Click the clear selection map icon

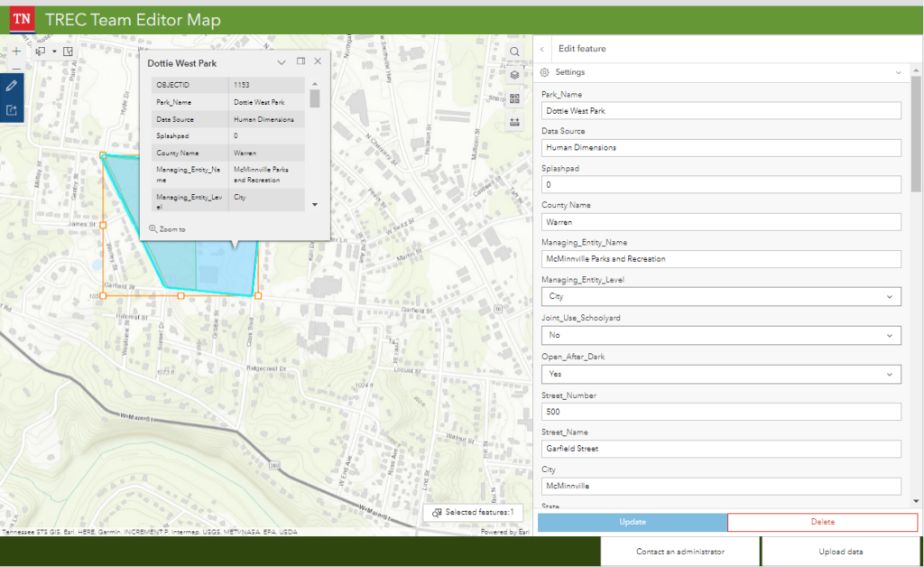(x=69, y=51)
